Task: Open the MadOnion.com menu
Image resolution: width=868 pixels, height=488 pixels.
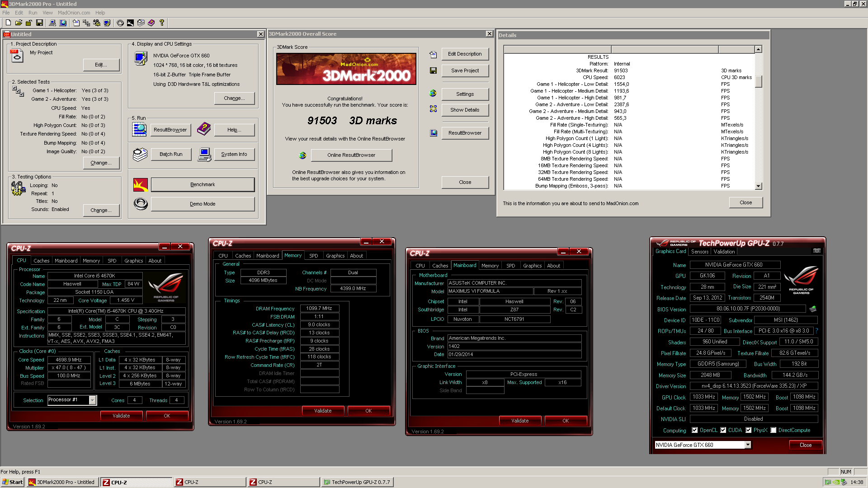Action: pyautogui.click(x=74, y=13)
